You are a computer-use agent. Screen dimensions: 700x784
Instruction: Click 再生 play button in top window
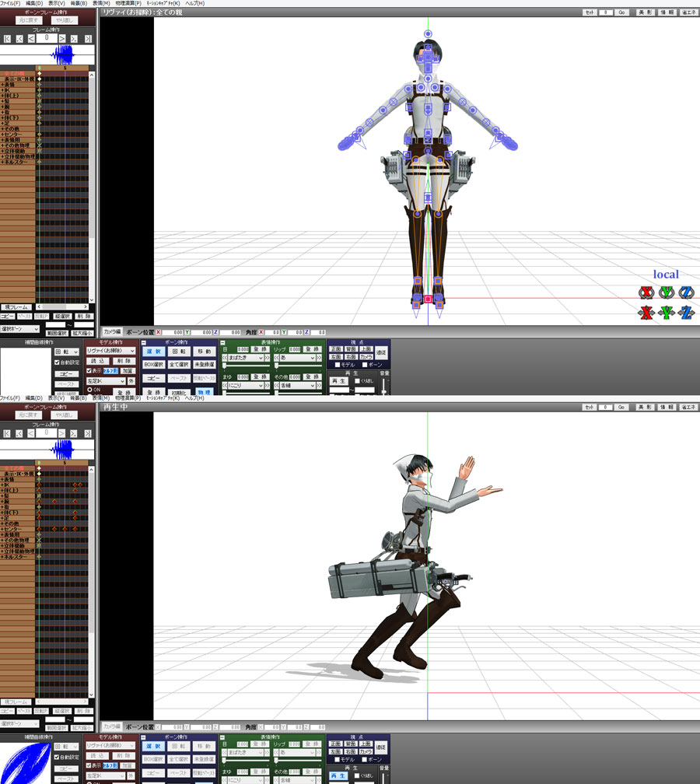[338, 381]
